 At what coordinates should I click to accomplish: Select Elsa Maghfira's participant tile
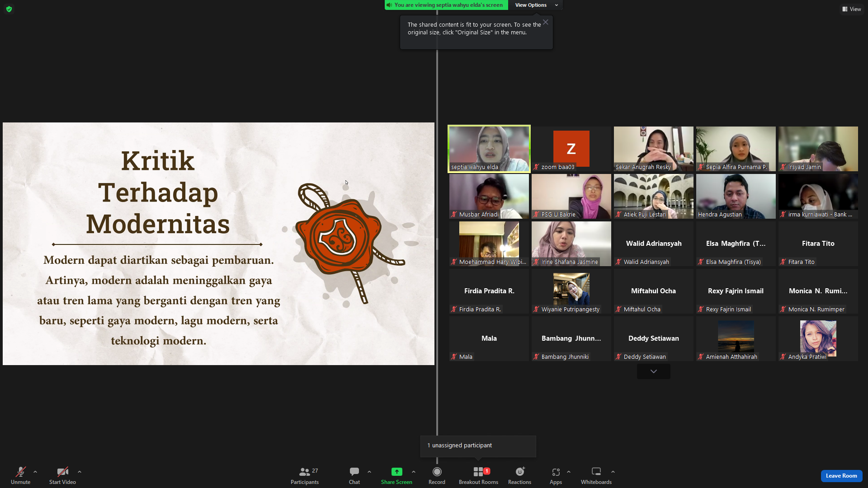(x=736, y=244)
